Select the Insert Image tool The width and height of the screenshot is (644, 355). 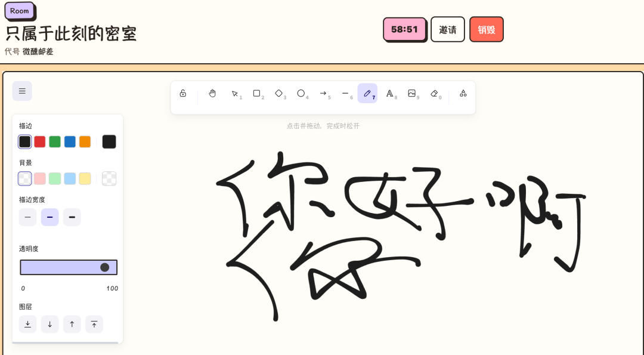point(412,93)
